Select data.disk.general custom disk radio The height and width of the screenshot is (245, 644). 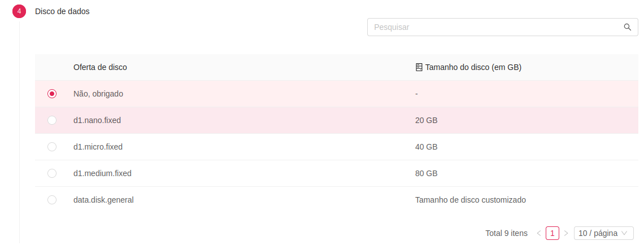[x=52, y=200]
